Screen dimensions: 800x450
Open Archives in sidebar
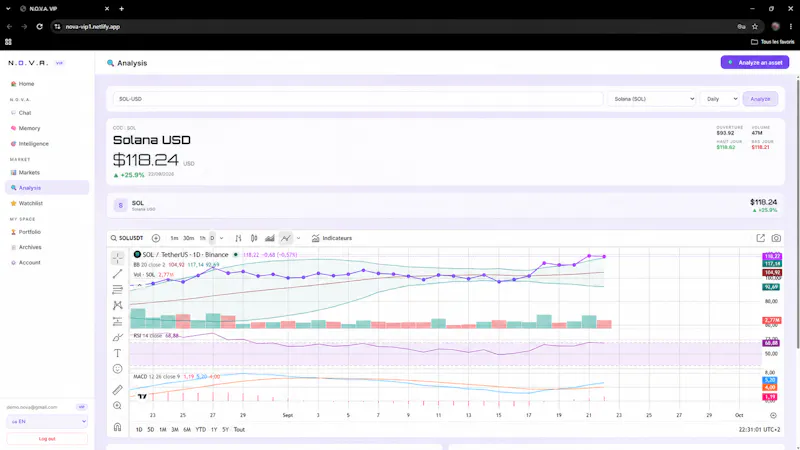pos(47,247)
